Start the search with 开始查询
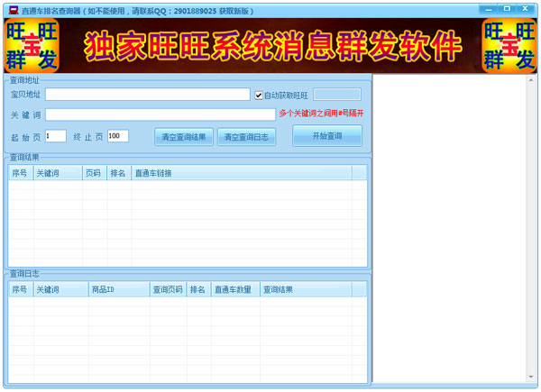Screen dimensions: 541x392 click(326, 136)
